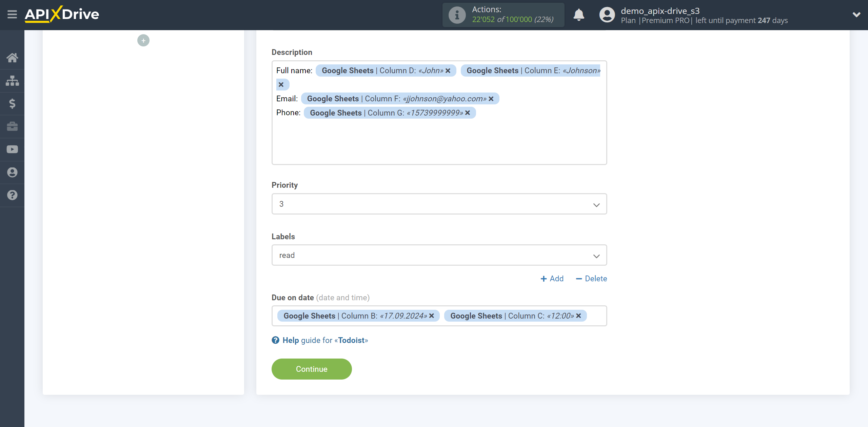Viewport: 868px width, 427px height.
Task: Open the hamburger menu
Action: pos(12,14)
